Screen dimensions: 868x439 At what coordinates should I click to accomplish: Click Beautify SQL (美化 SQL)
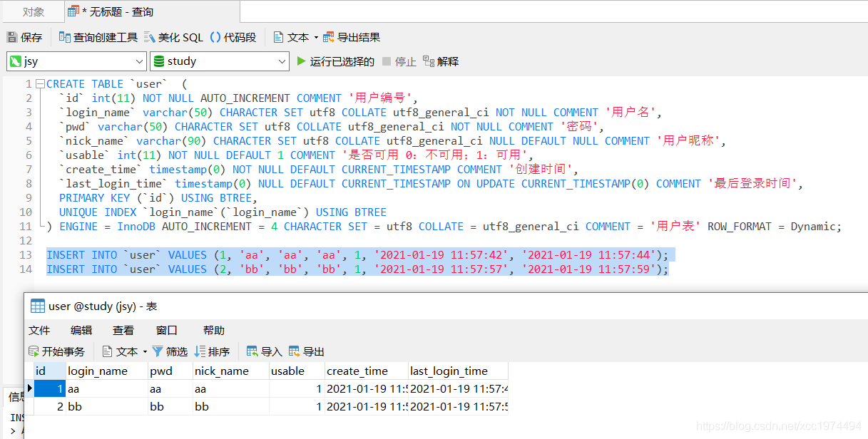(173, 37)
